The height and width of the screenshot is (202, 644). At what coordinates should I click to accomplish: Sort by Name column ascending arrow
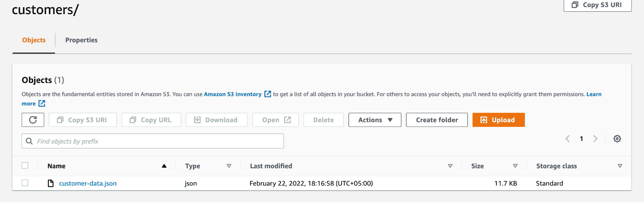[x=164, y=166]
